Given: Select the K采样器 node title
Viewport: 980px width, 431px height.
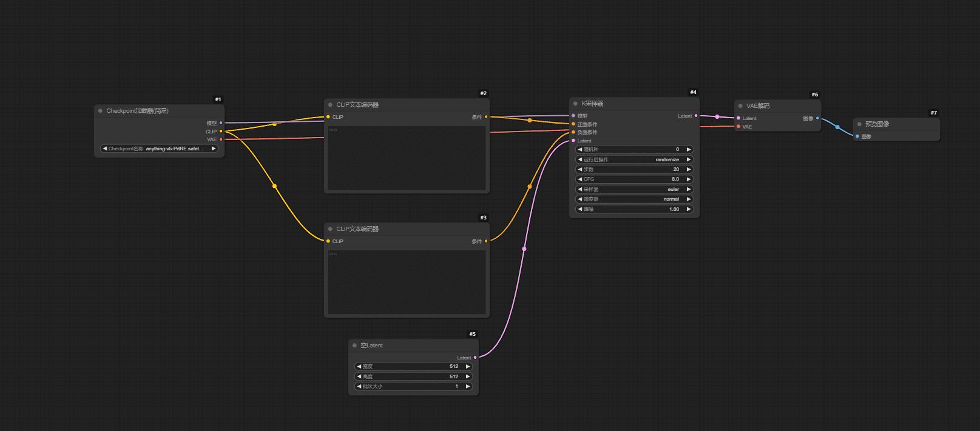Looking at the screenshot, I should tap(592, 104).
